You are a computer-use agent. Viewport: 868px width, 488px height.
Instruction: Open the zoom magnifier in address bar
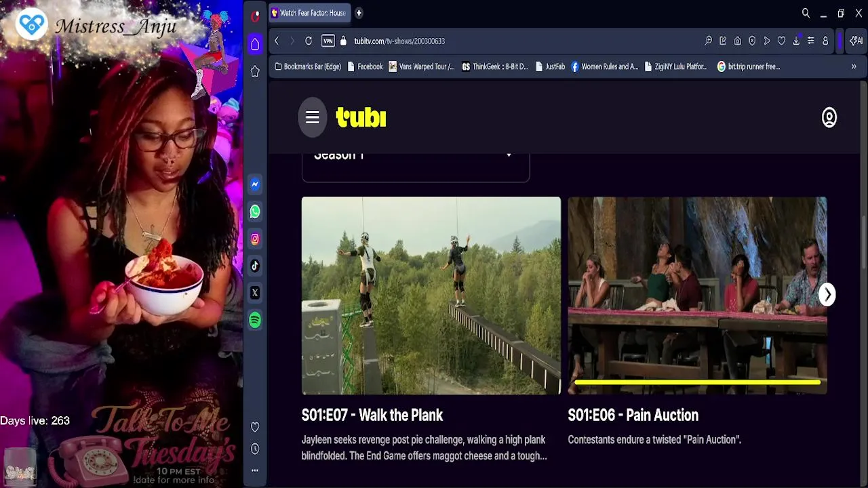pyautogui.click(x=708, y=41)
